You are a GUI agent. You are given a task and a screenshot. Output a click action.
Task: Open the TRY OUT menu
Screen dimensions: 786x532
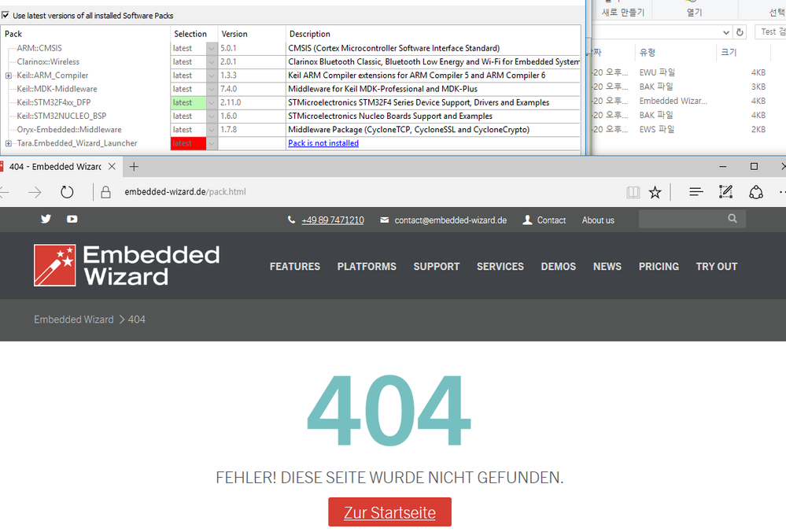716,266
